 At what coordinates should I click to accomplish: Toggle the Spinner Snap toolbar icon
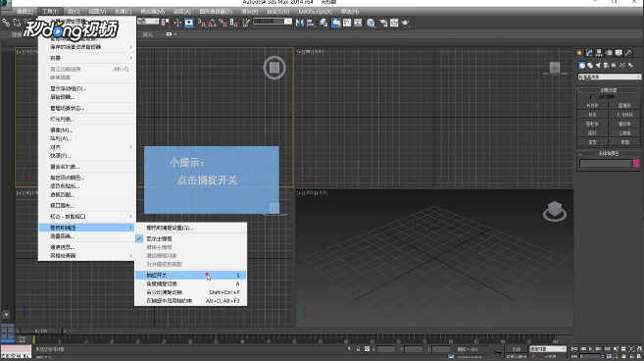233,23
